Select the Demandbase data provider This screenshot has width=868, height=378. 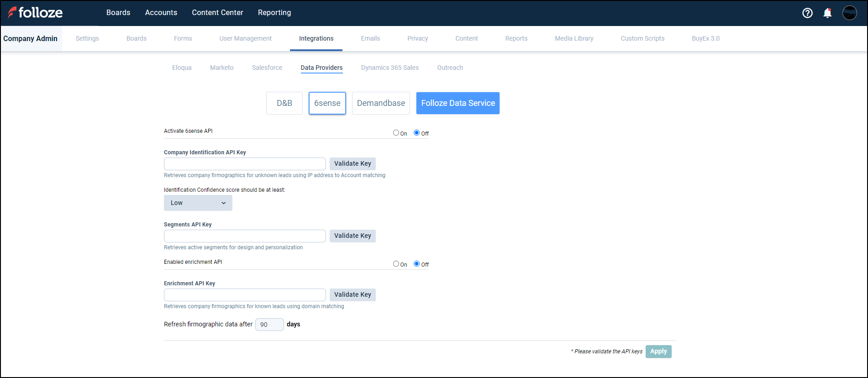381,103
